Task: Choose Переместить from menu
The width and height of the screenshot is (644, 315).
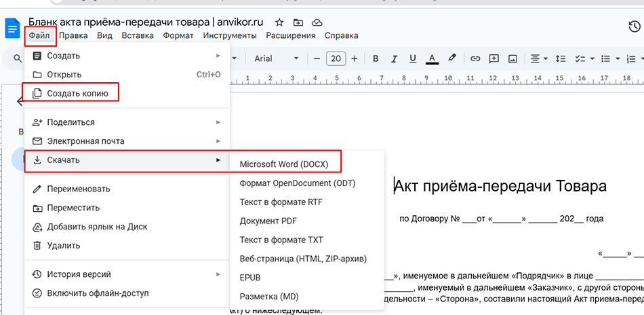Action: 127,208
